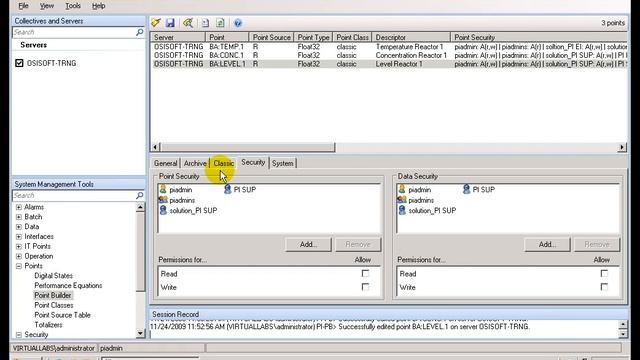The height and width of the screenshot is (360, 640).
Task: Switch to the General tab
Action: click(x=165, y=163)
